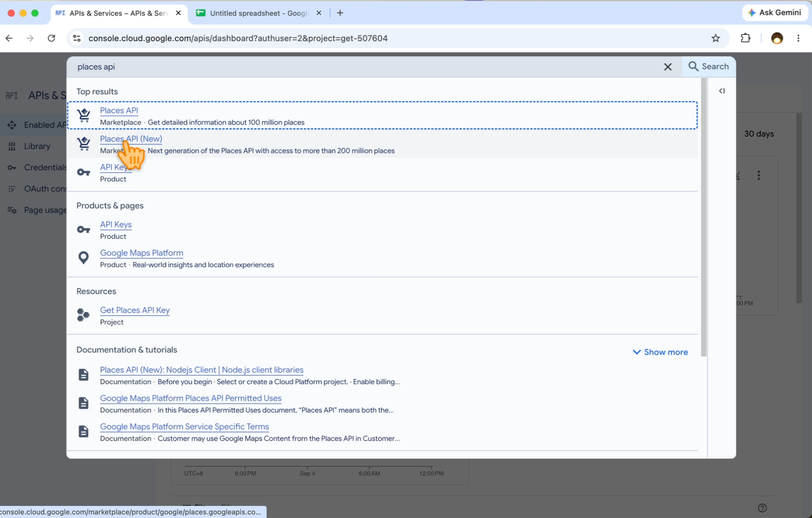Click the project icon beside Get Places API Key
This screenshot has height=518, width=812.
click(84, 315)
